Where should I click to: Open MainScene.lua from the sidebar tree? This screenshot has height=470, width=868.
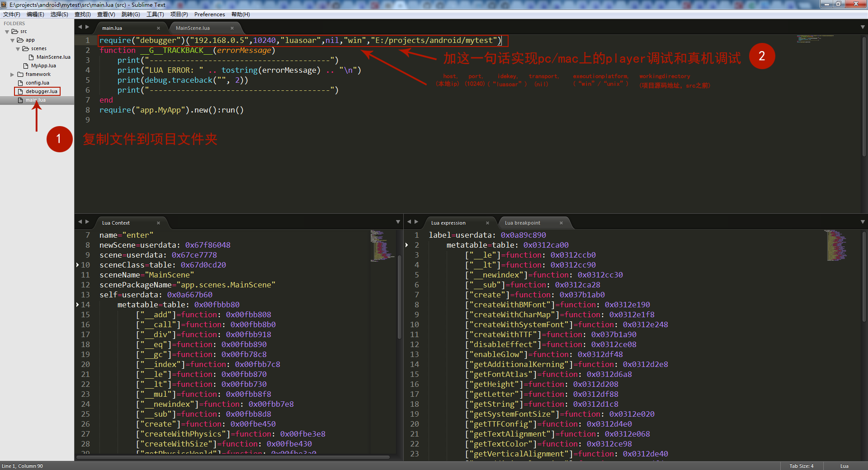[53, 57]
